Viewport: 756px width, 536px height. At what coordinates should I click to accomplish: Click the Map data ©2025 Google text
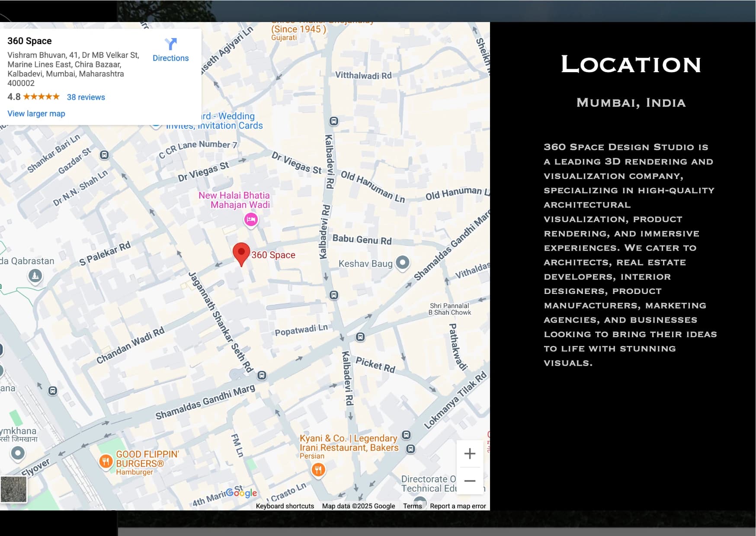tap(359, 506)
